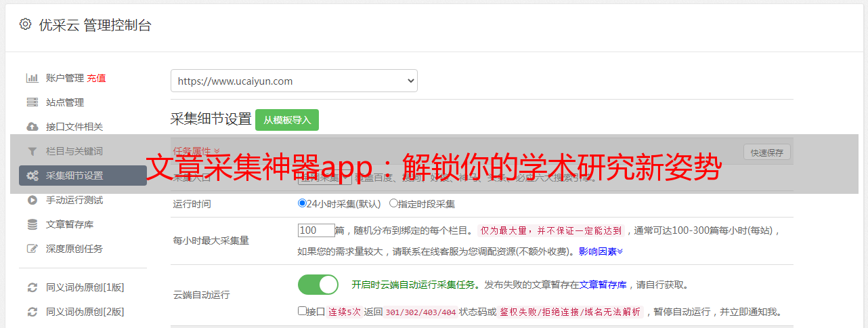This screenshot has height=328, width=868.
Task: Open 接口文件相关 in the sidebar
Action: pyautogui.click(x=74, y=127)
